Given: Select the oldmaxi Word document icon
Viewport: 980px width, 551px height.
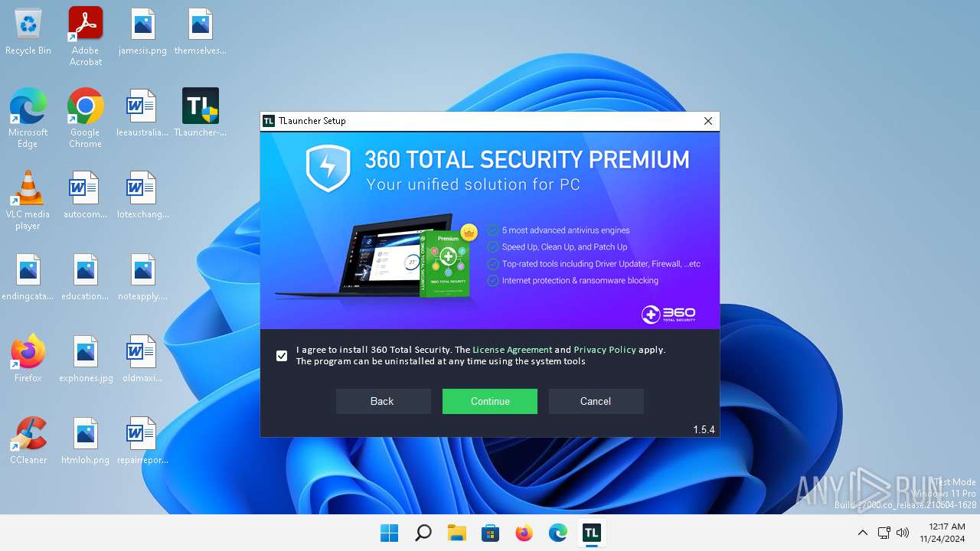Looking at the screenshot, I should click(x=143, y=359).
